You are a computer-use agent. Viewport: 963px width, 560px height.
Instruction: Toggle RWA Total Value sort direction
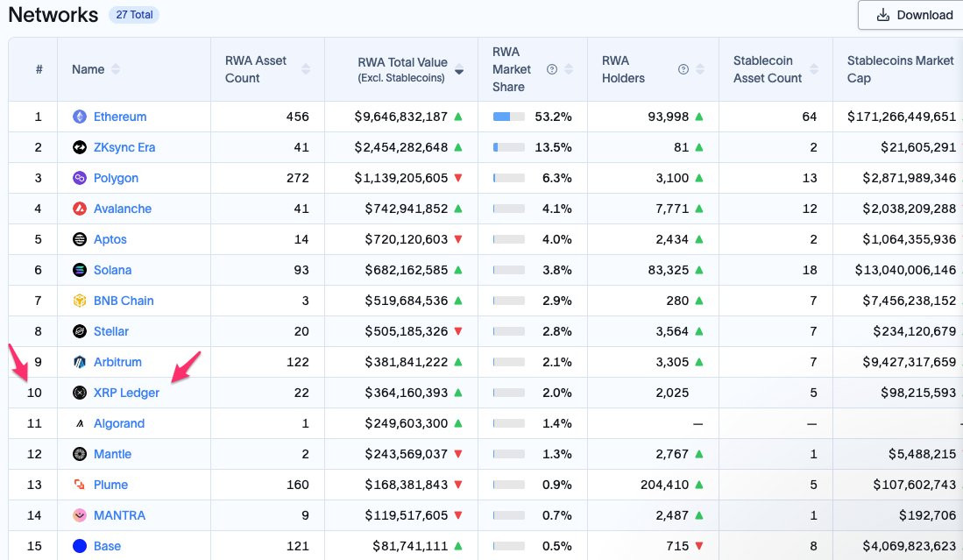tap(459, 71)
